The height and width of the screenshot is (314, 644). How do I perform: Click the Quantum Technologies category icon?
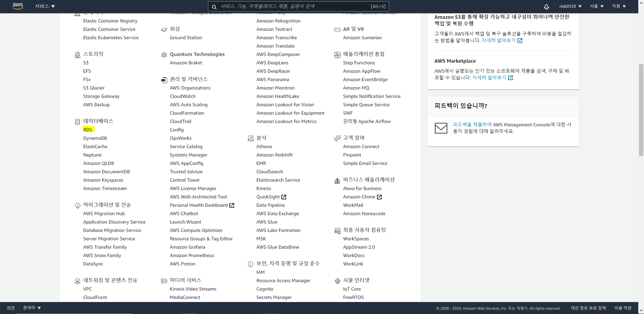click(164, 55)
